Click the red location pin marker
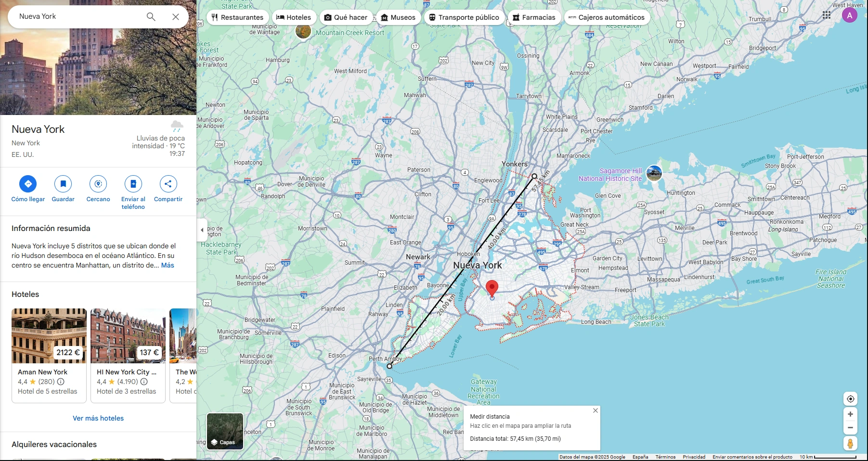Image resolution: width=868 pixels, height=461 pixels. [492, 289]
